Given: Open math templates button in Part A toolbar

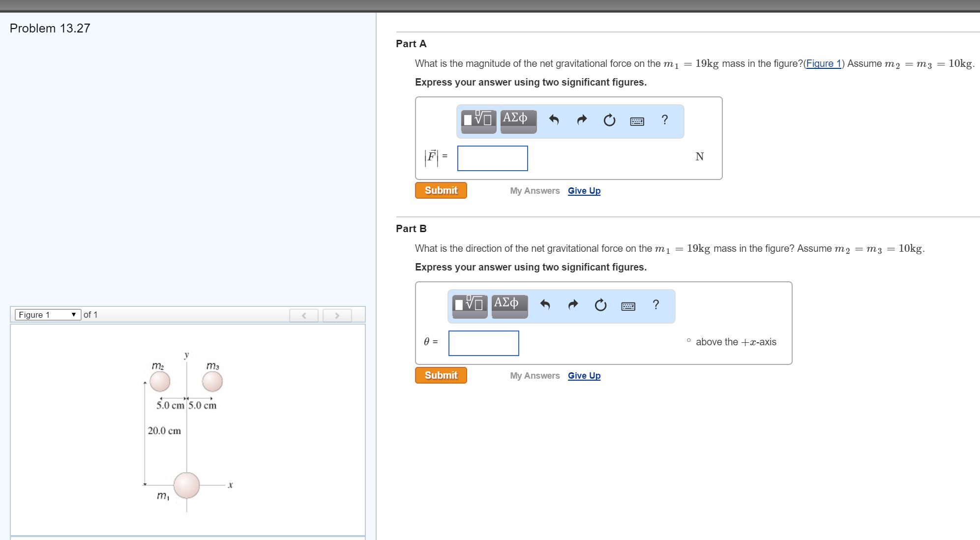Looking at the screenshot, I should [479, 121].
